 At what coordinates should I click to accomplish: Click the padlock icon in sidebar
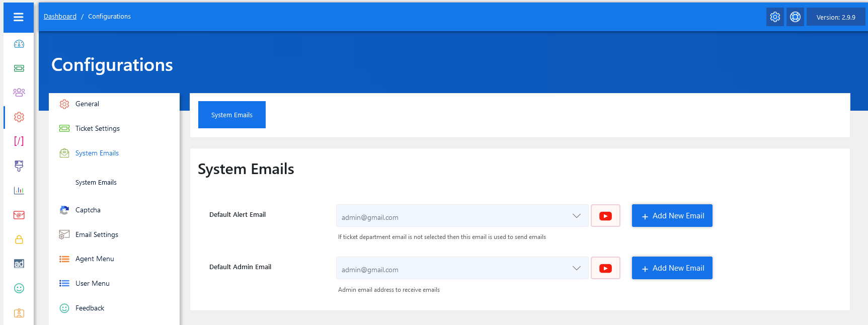click(x=19, y=239)
